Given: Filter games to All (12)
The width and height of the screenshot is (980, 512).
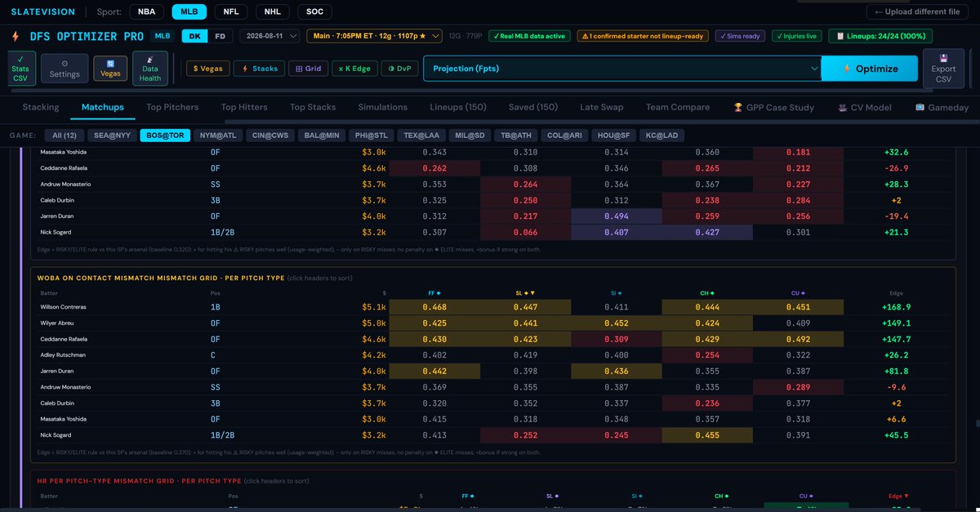Looking at the screenshot, I should (x=63, y=136).
